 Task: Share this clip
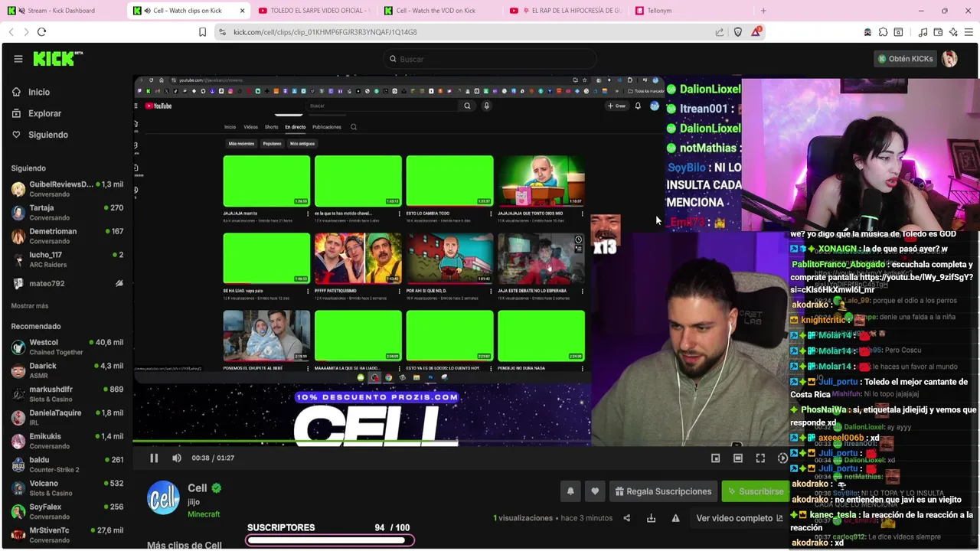(626, 518)
